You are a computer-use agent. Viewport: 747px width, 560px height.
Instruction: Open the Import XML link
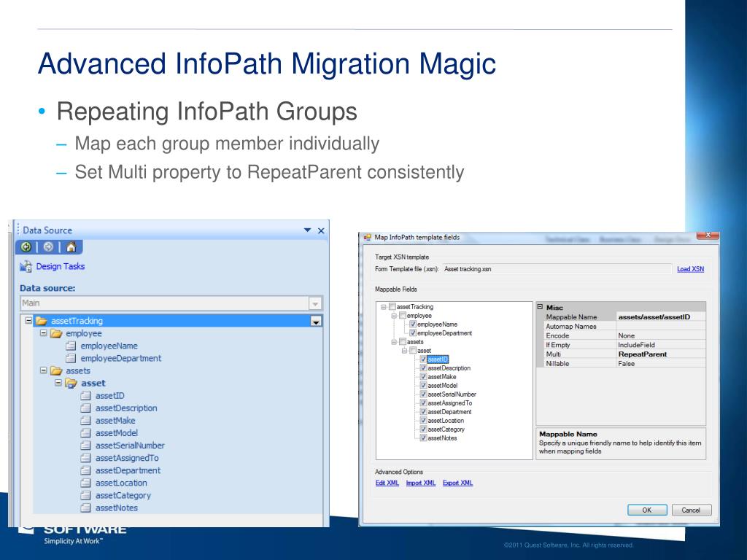[x=421, y=483]
